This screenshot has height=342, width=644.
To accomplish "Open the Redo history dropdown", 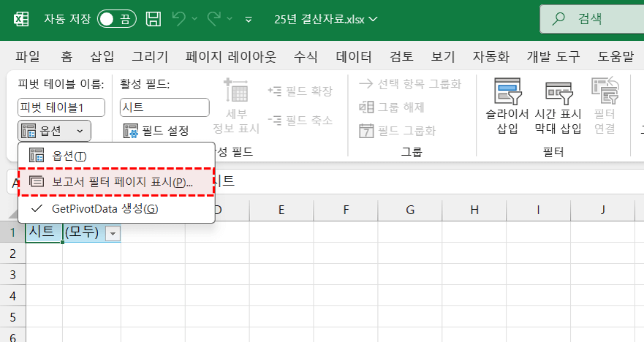I will click(x=230, y=19).
